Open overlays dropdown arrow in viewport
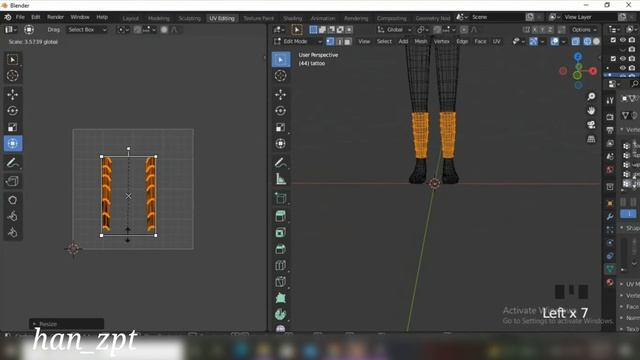640x360 pixels. [563, 42]
